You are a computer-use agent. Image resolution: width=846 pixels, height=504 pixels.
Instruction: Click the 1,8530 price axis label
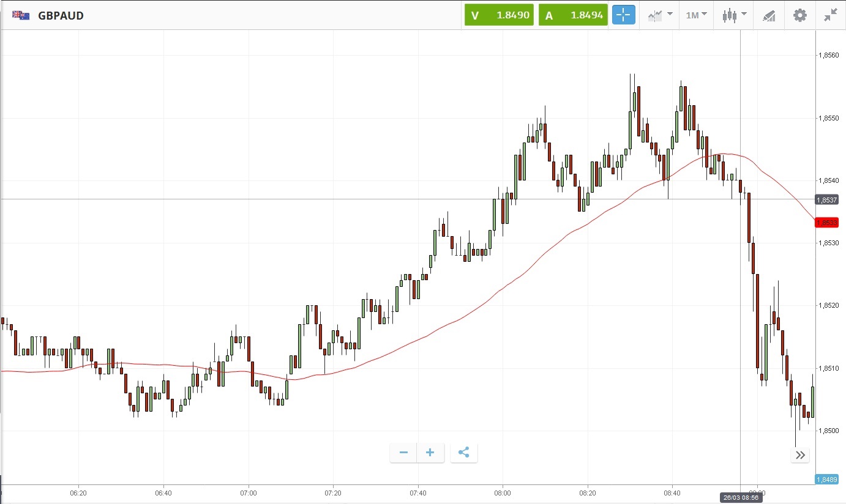(828, 243)
